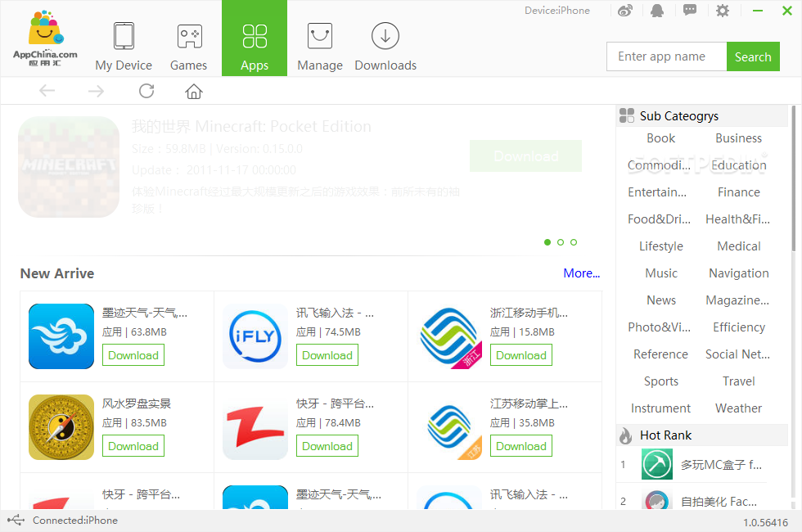Select the Efficiency category
The image size is (802, 532).
[x=738, y=327]
